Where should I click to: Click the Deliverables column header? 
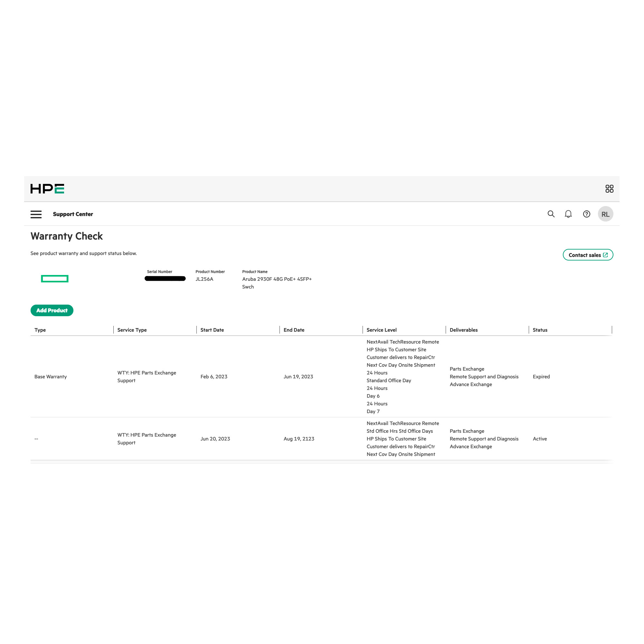click(463, 330)
